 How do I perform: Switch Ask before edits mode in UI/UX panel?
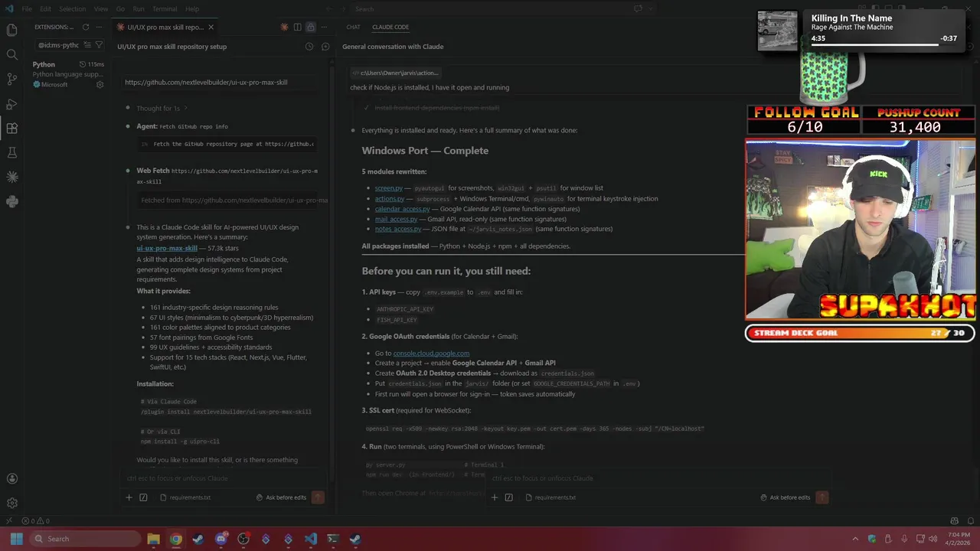click(281, 497)
